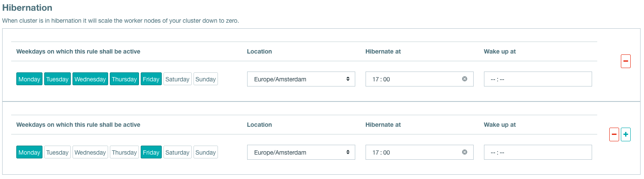The height and width of the screenshot is (179, 644).
Task: Disable Friday in the second rule
Action: [151, 152]
